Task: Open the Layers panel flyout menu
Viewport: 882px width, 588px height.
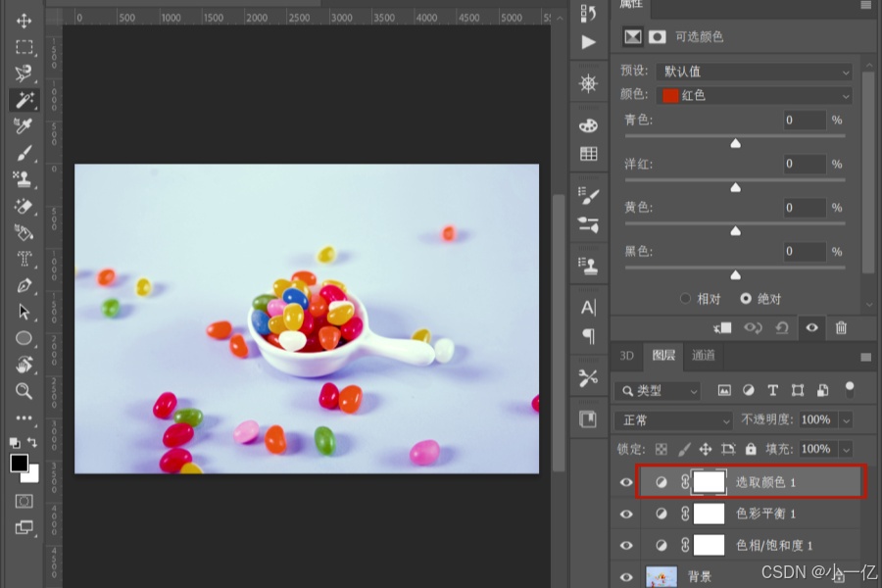Action: point(865,357)
